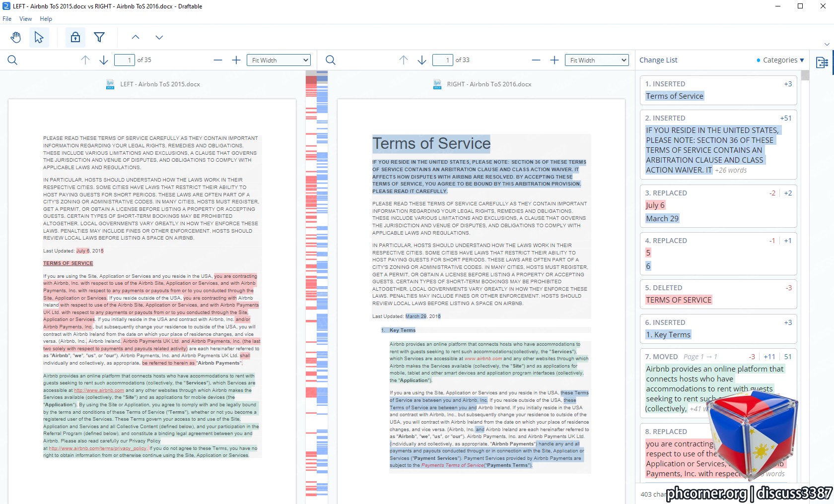This screenshot has width=834, height=504.
Task: Zoom out the left document
Action: point(218,60)
